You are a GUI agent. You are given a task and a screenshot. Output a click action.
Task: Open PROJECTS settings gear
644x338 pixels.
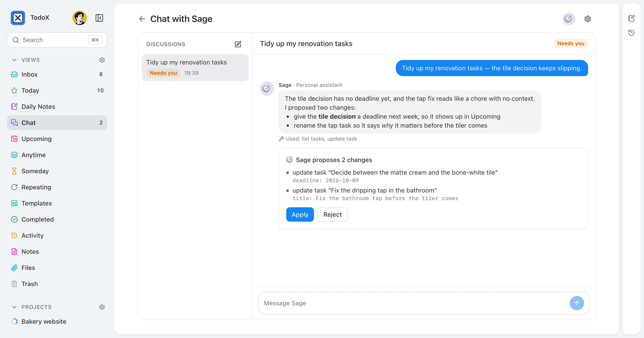click(x=102, y=307)
